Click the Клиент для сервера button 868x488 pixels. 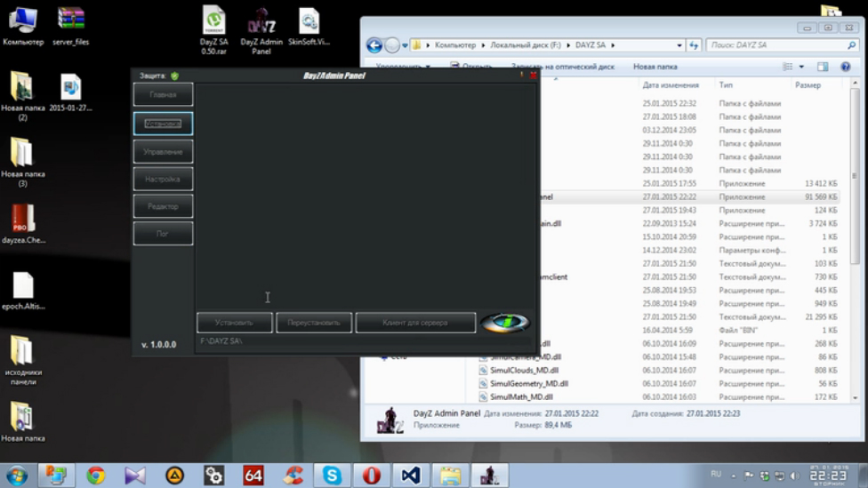coord(415,323)
